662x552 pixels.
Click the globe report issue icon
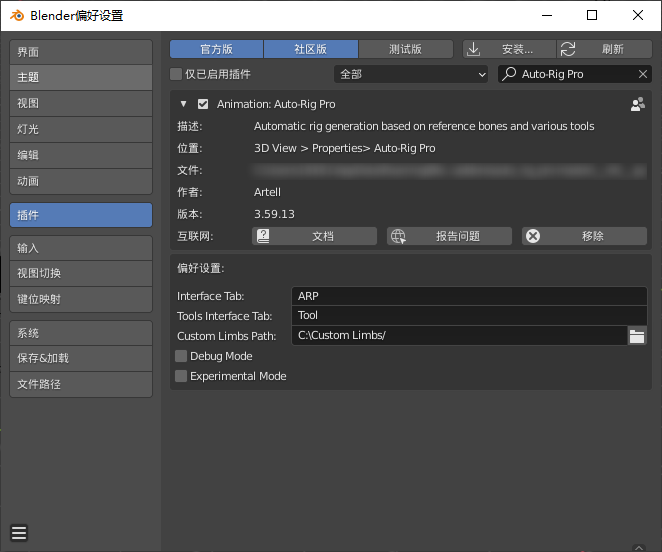point(398,236)
